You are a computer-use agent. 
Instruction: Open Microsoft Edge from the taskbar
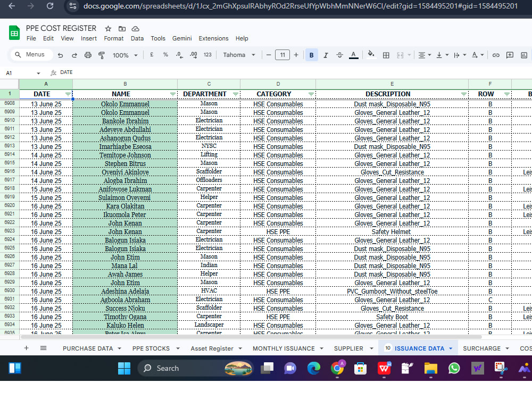click(313, 368)
